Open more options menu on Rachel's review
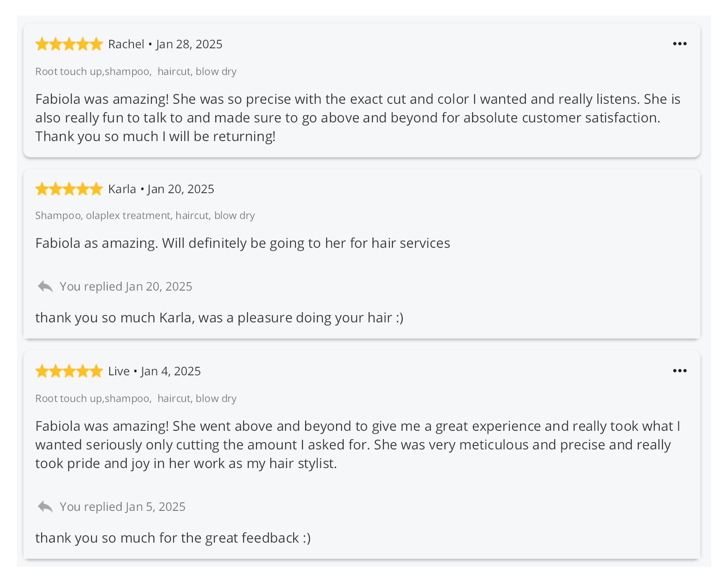728x582 pixels. pos(679,44)
